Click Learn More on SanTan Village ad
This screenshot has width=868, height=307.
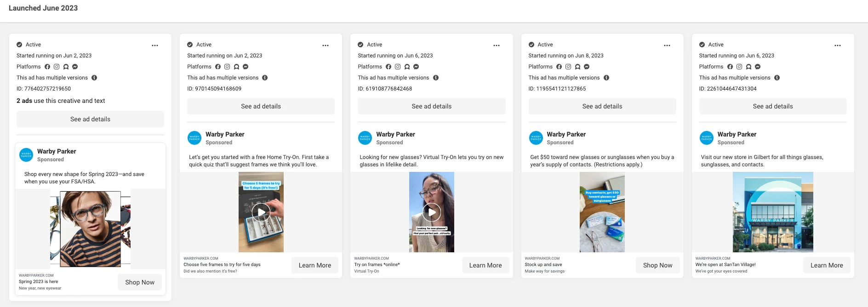827,265
